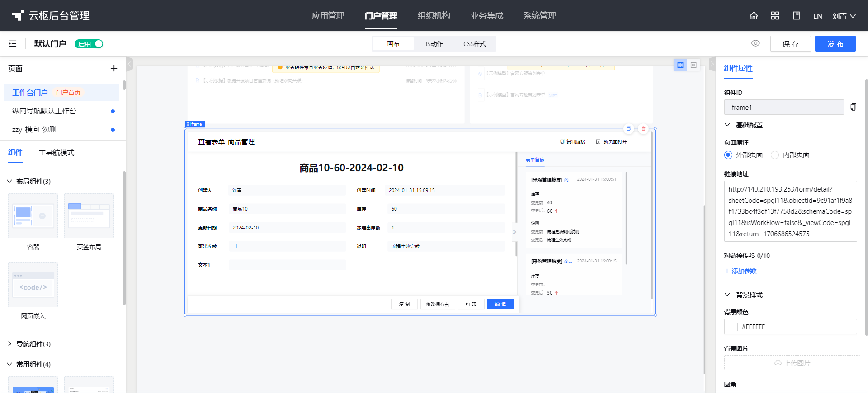Switch to the JS动作 tab
This screenshot has width=868, height=393.
(x=434, y=44)
